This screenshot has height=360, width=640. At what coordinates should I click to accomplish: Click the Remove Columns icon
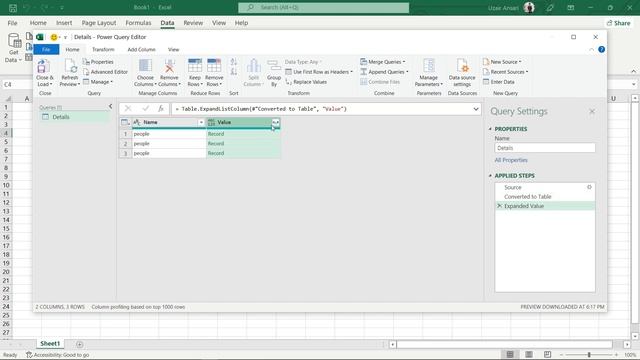[169, 66]
